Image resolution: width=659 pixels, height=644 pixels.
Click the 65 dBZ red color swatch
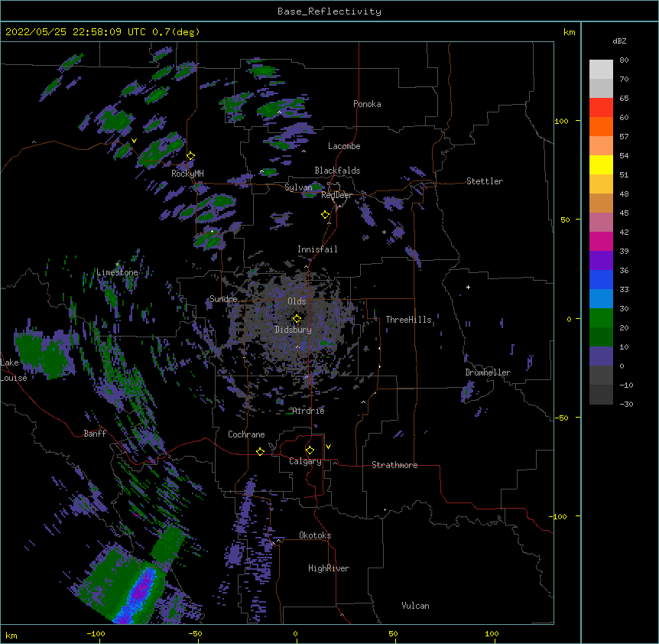601,107
